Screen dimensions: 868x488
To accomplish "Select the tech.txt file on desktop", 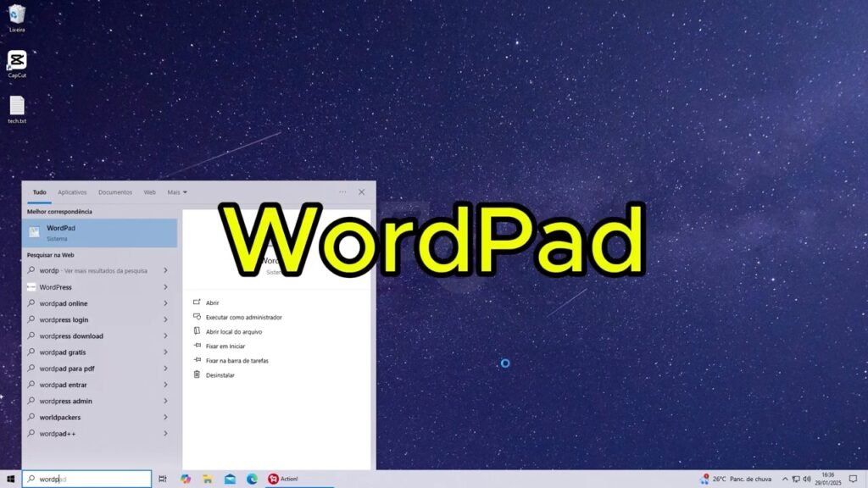I will 17,109.
